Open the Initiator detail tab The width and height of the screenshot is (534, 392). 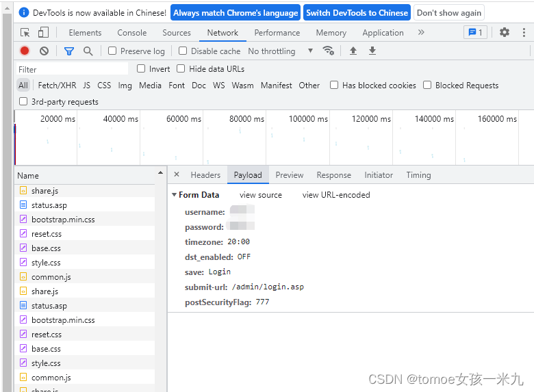379,175
